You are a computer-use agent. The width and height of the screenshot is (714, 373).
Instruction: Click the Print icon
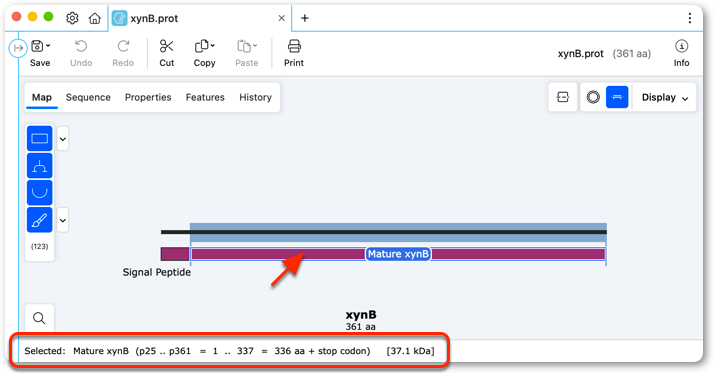tap(294, 46)
